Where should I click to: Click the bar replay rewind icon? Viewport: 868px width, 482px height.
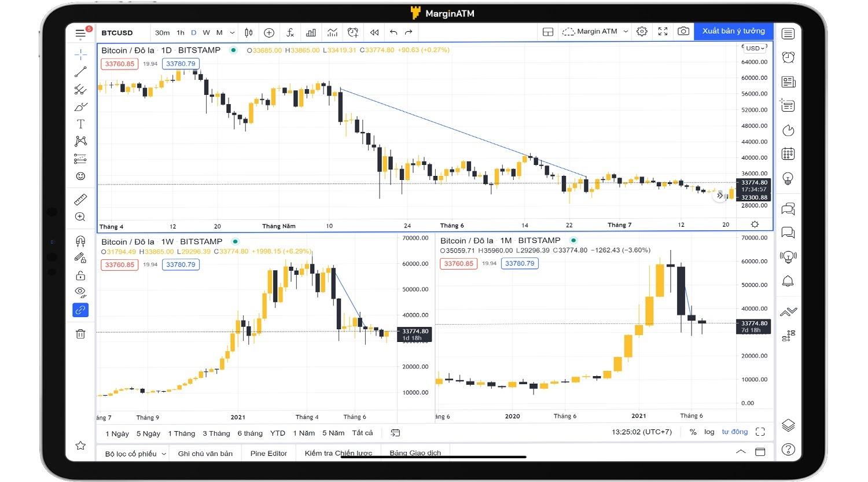point(374,33)
